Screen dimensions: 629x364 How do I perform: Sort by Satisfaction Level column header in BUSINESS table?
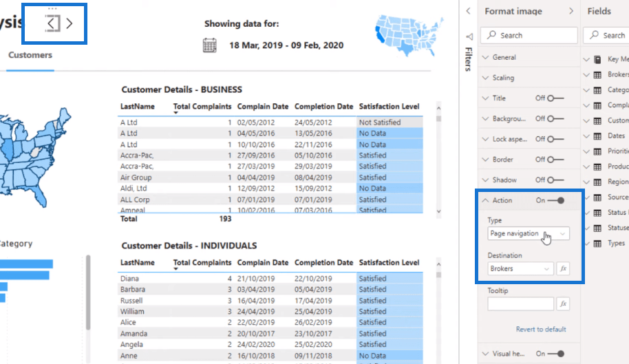pyautogui.click(x=389, y=107)
